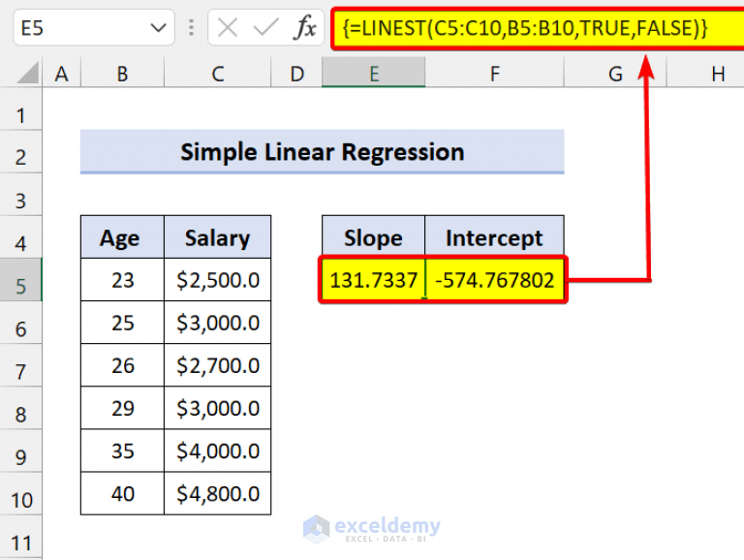
Task: Select column F header
Action: (x=495, y=74)
